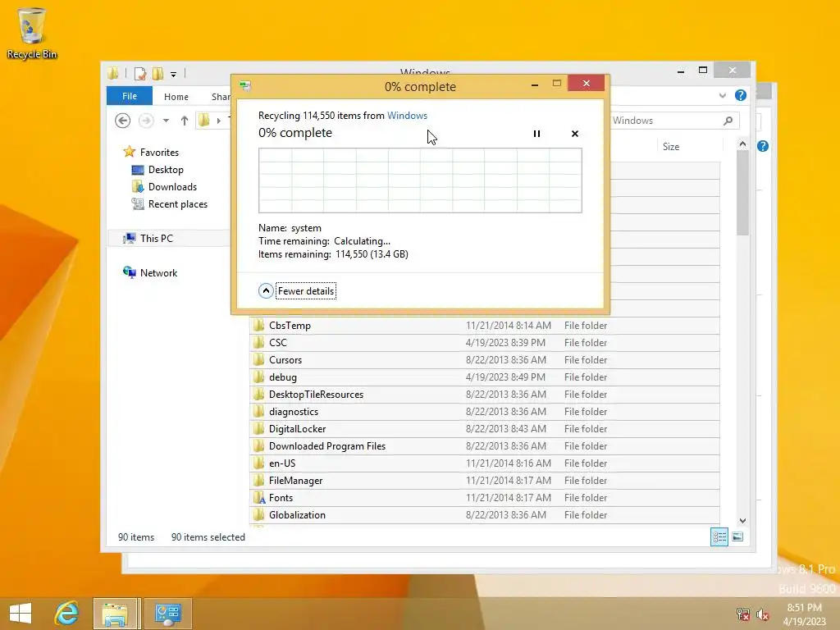Click the search magnifier icon

728,121
